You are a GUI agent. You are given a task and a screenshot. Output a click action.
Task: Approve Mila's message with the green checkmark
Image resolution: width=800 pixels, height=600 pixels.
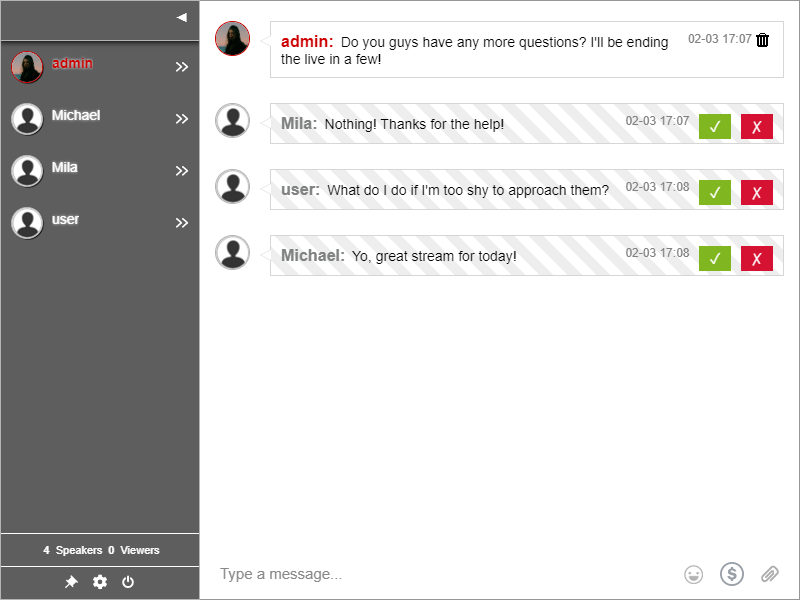tap(715, 127)
